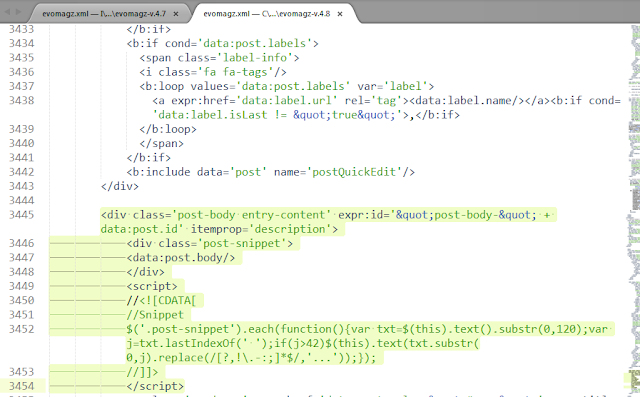
Task: Click 'postQuickEdit' include name
Action: 354,172
